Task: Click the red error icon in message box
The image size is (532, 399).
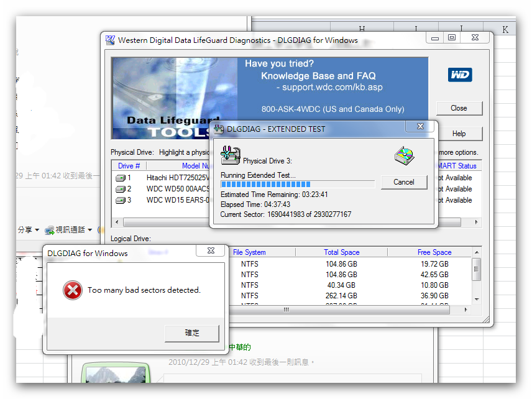Action: click(72, 290)
